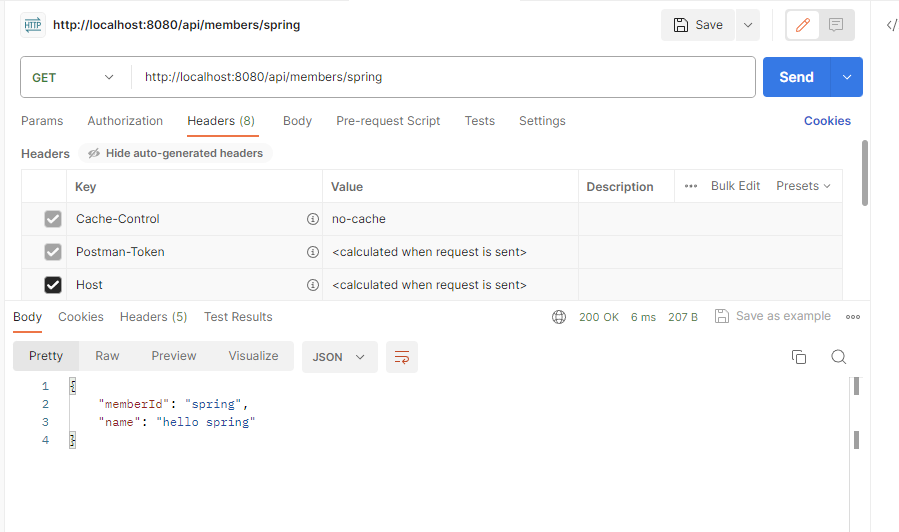
Task: Open the Cookies link
Action: [827, 121]
